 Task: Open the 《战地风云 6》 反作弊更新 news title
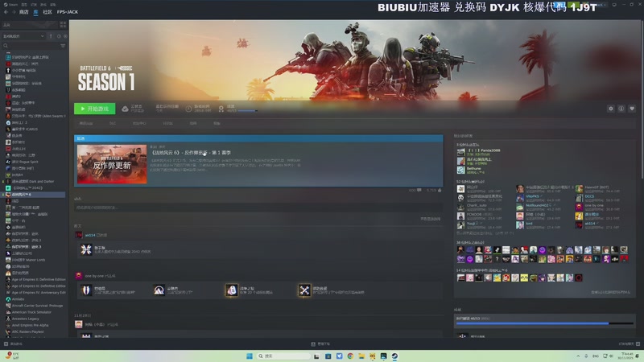click(192, 152)
